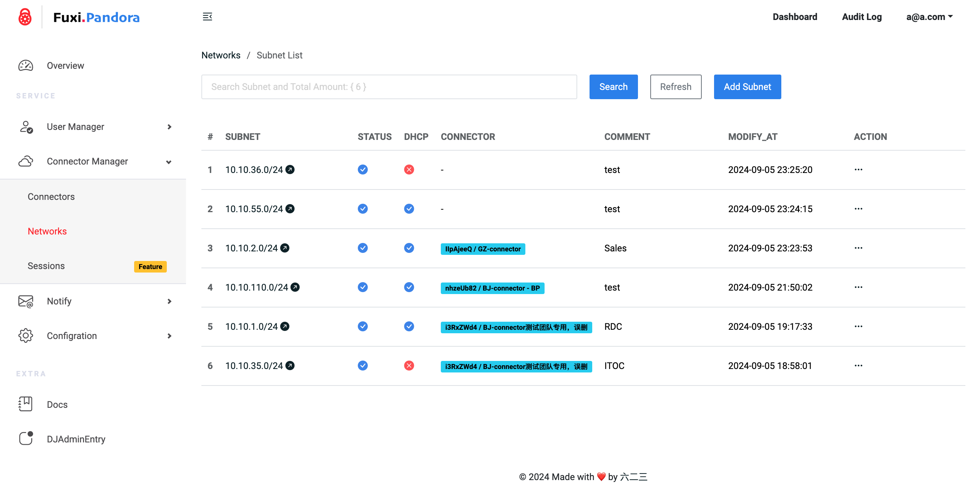Expand Configration submenu chevron
The image size is (980, 492).
tap(169, 336)
